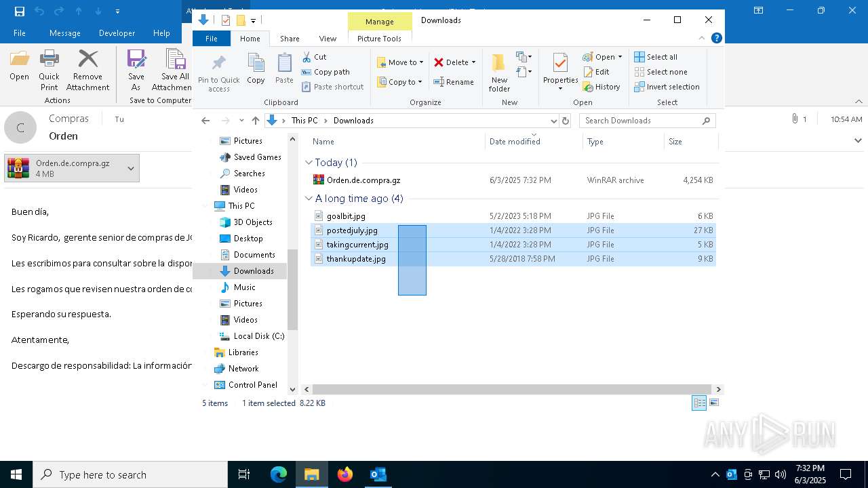
Task: Click the Pin to Quick access icon
Action: pyautogui.click(x=218, y=73)
